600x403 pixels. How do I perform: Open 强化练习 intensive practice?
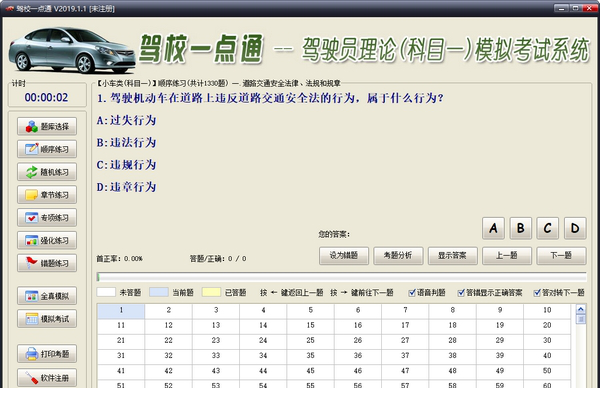(x=47, y=240)
